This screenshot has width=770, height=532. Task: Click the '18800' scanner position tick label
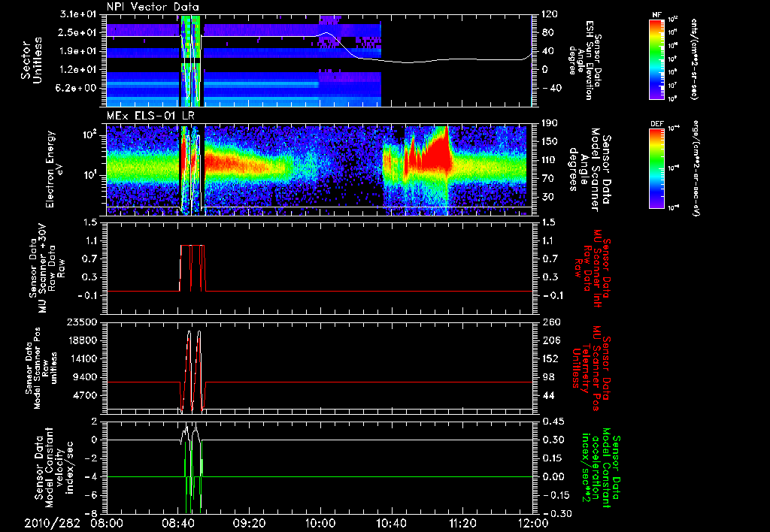tap(82, 340)
